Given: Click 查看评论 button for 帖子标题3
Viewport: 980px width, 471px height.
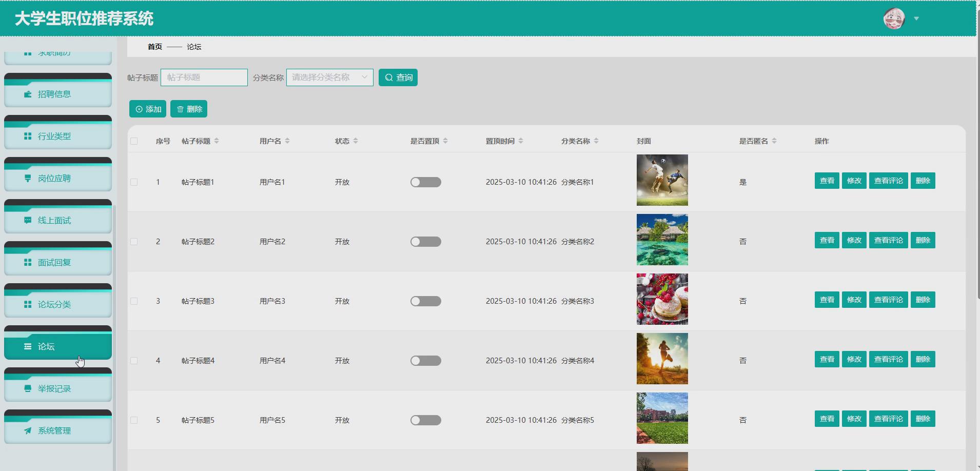Looking at the screenshot, I should point(889,300).
